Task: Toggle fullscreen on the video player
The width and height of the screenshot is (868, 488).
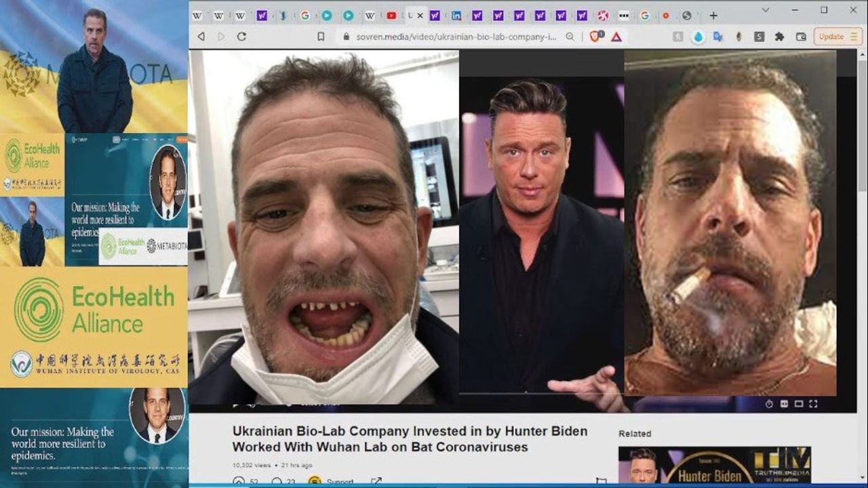Action: click(x=813, y=404)
